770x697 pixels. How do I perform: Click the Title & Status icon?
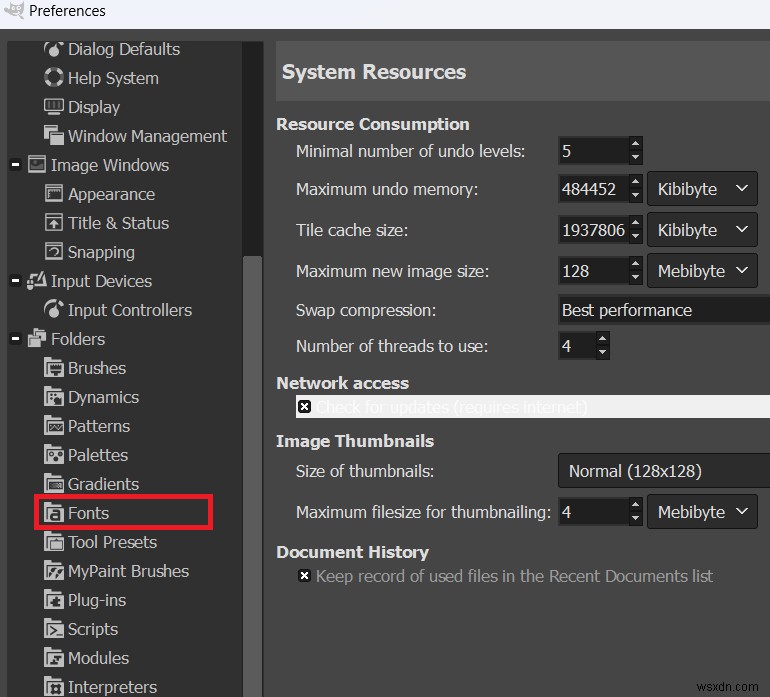coord(54,223)
